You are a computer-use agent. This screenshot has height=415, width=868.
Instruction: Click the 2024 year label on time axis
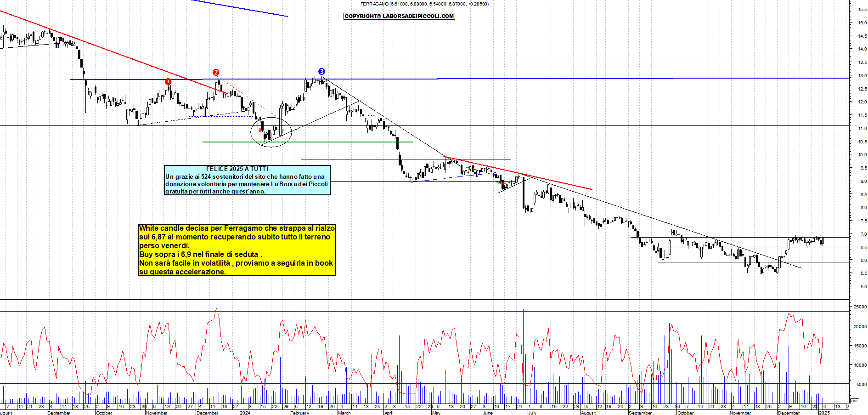coord(245,413)
